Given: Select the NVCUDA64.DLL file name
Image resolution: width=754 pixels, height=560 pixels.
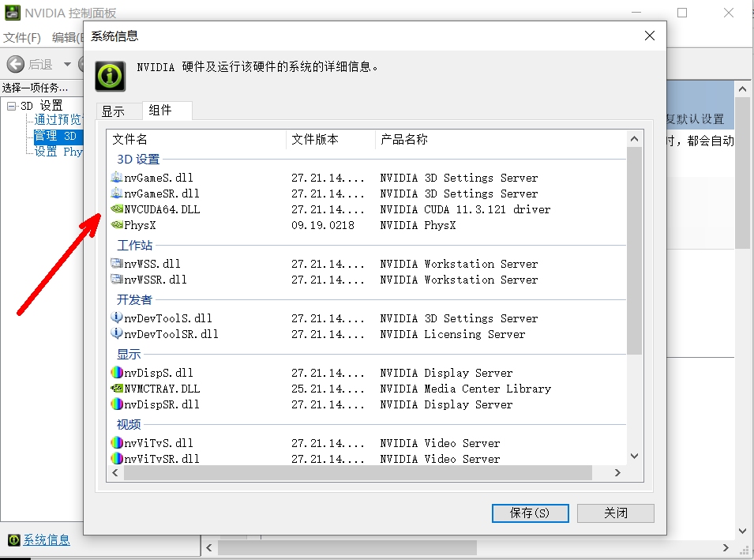Looking at the screenshot, I should (162, 209).
